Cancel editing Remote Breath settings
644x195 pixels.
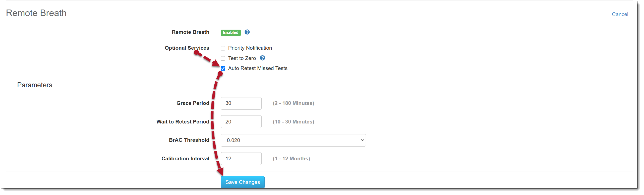tap(620, 14)
